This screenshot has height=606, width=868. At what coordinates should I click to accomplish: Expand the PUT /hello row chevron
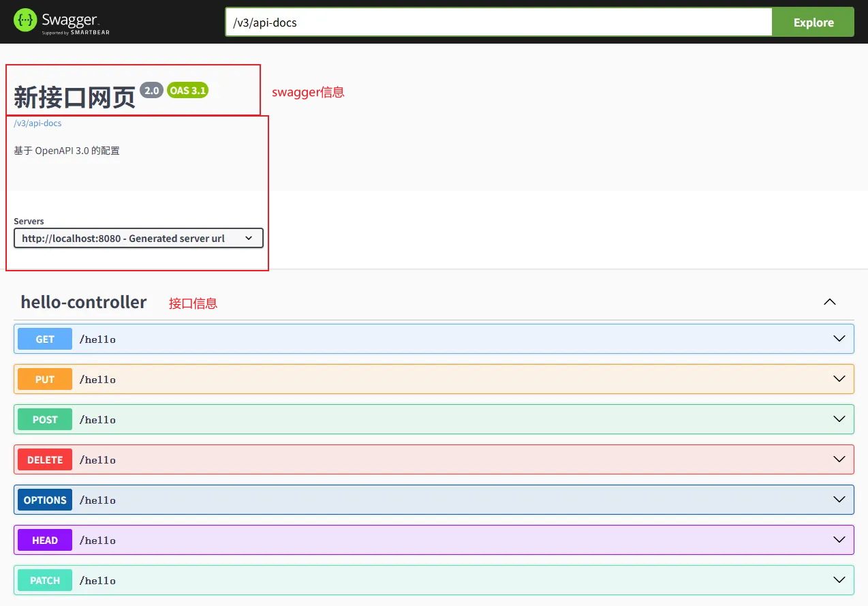839,379
